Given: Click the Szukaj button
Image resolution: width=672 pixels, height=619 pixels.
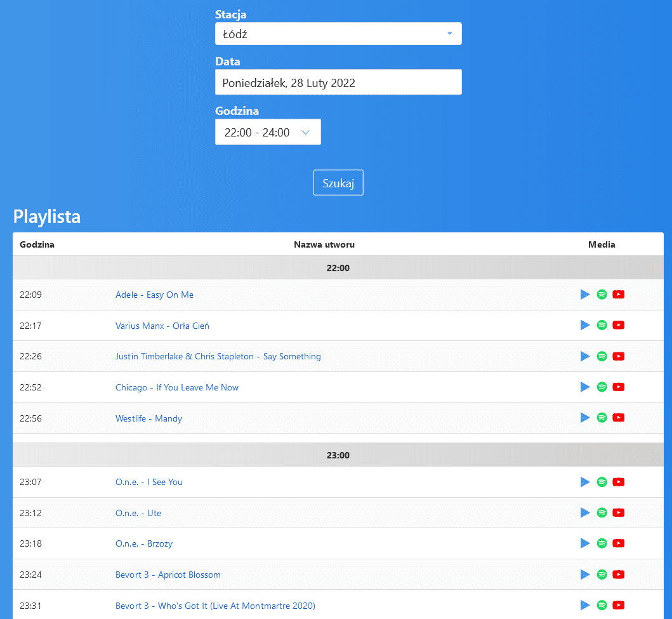Looking at the screenshot, I should point(338,183).
